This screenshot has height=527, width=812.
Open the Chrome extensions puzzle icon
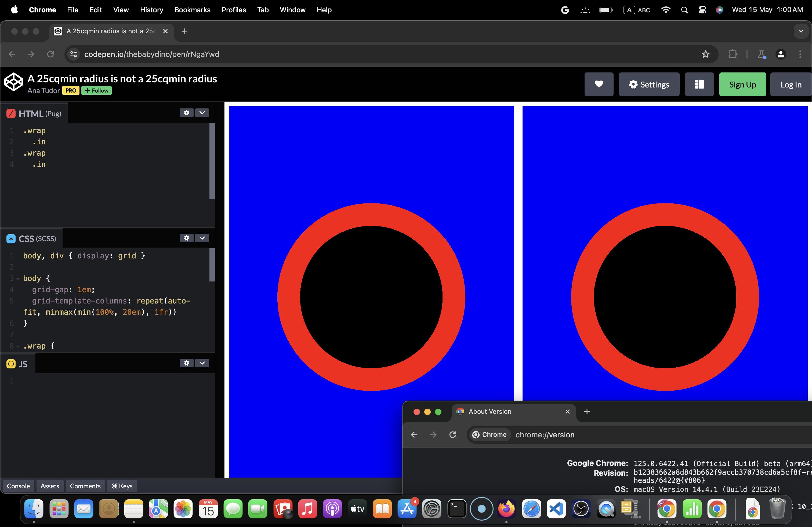pos(733,54)
